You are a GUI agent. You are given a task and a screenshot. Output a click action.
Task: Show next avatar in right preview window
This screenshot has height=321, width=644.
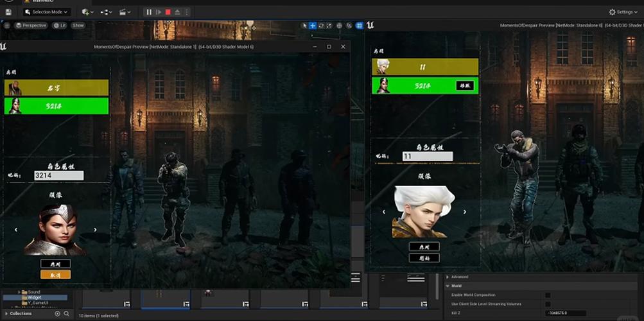pos(464,212)
